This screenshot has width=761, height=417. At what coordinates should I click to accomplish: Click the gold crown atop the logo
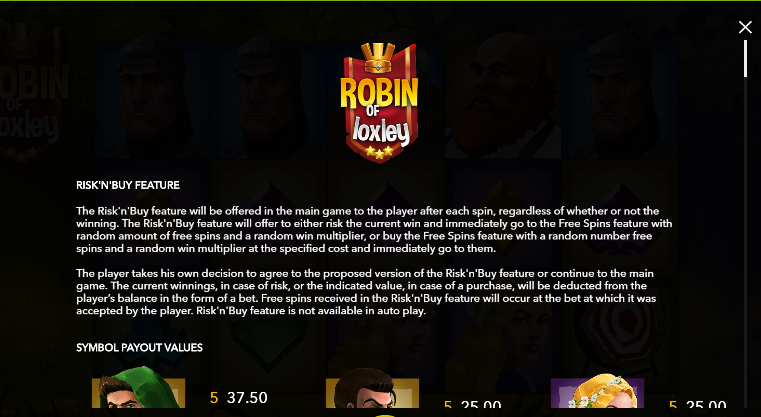380,58
